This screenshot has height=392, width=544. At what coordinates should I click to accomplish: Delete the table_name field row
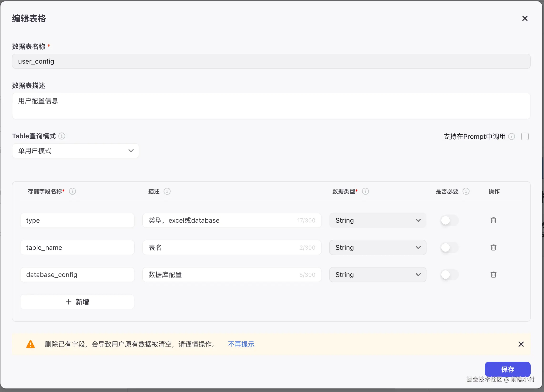pos(493,247)
